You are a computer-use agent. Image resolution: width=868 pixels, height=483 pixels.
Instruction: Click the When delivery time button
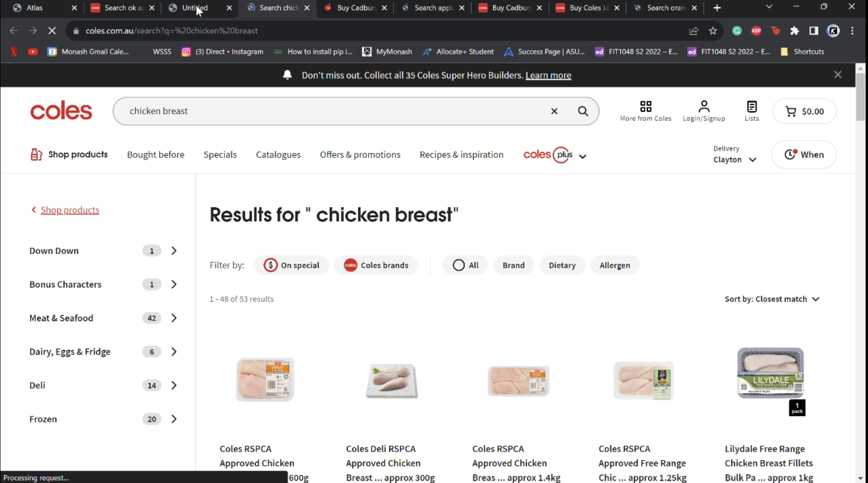point(804,155)
